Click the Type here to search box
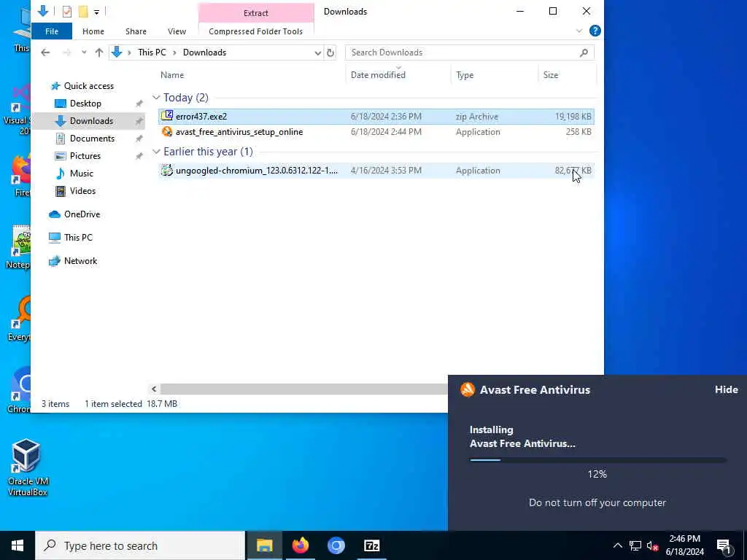Viewport: 747px width, 560px height. tap(141, 545)
